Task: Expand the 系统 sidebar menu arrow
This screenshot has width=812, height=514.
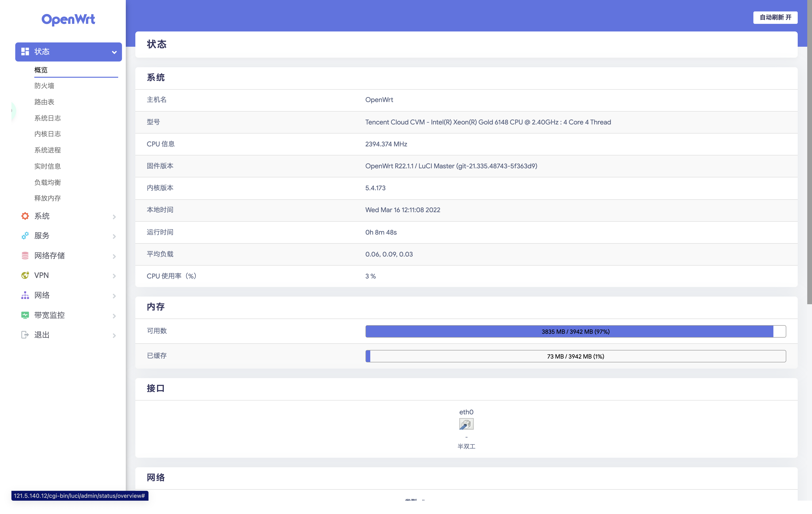Action: tap(114, 217)
